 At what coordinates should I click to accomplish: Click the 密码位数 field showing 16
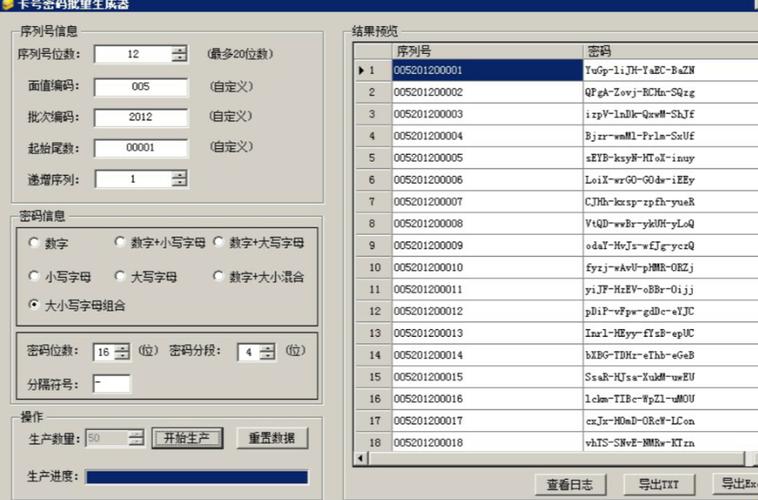click(104, 352)
